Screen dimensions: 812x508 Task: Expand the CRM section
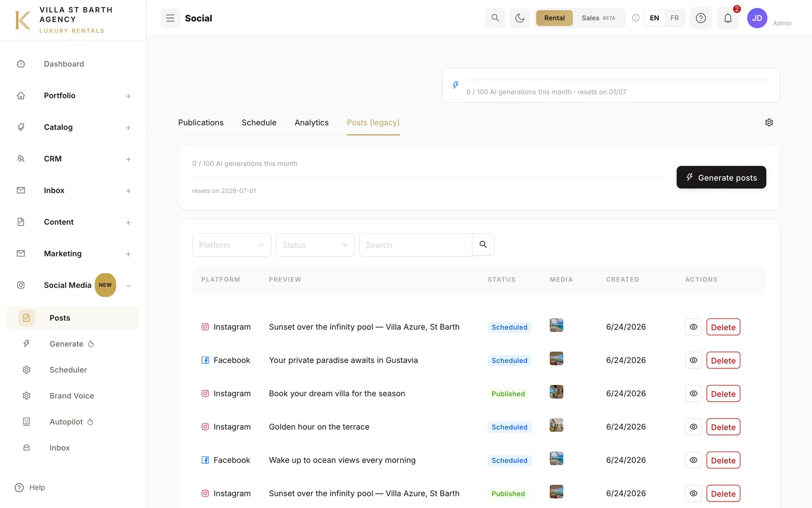click(x=128, y=159)
